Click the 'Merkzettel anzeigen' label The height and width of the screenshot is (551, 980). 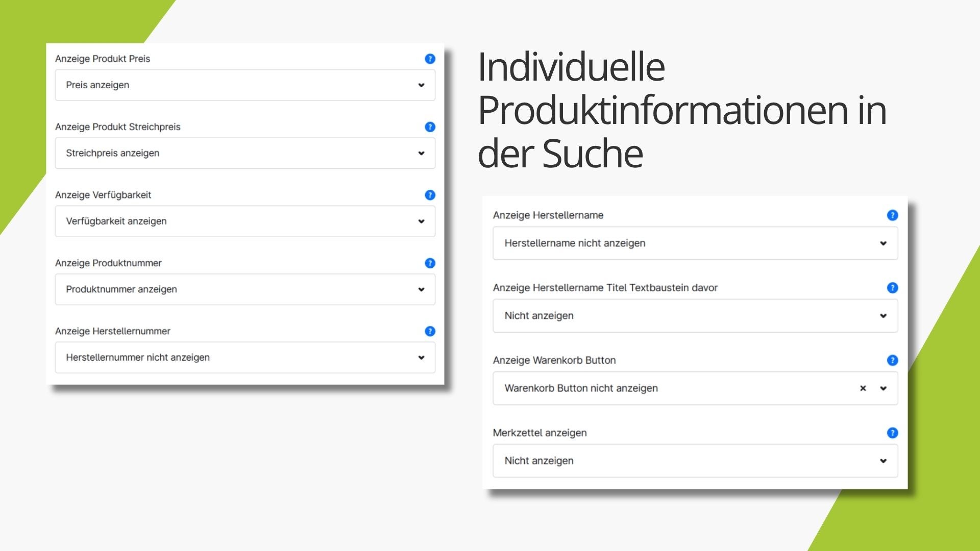540,433
